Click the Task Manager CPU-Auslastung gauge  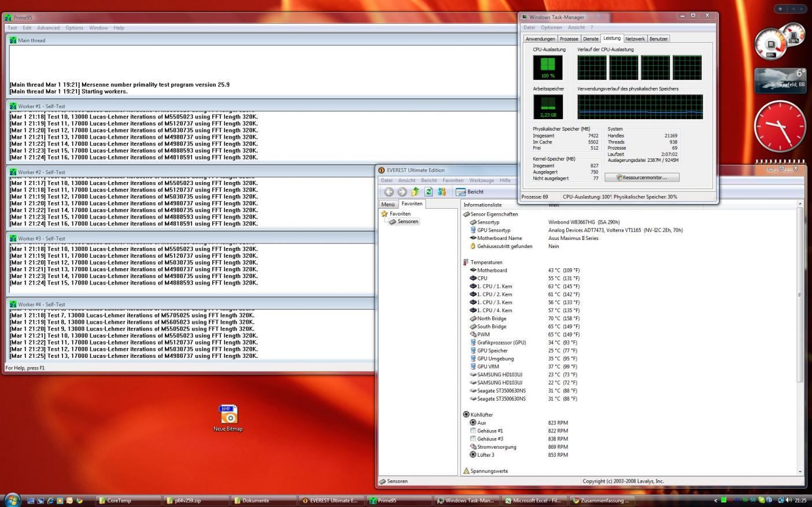point(548,68)
